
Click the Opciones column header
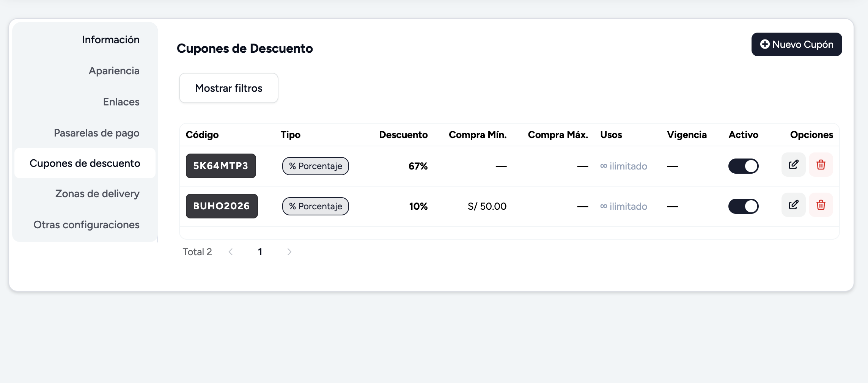[x=812, y=135]
